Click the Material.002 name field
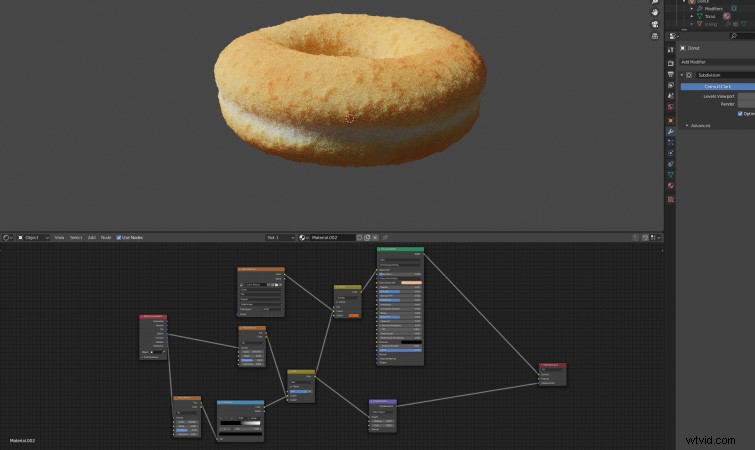The height and width of the screenshot is (450, 755). pos(332,237)
